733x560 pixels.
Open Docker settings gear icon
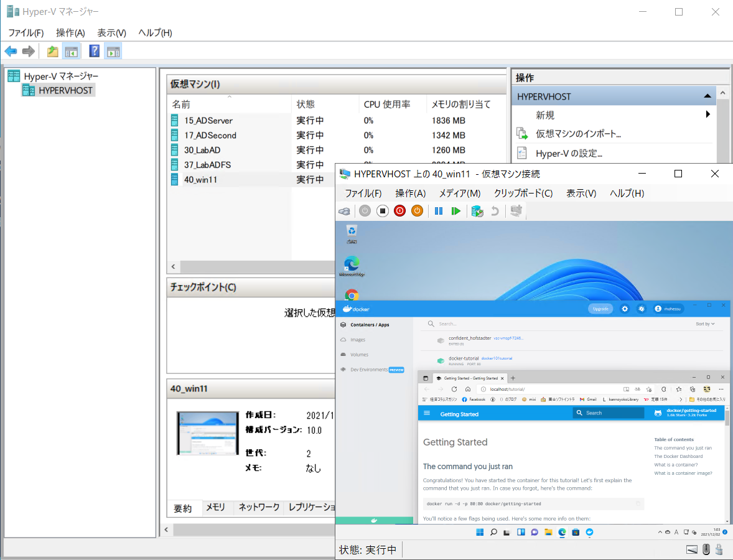click(x=625, y=309)
